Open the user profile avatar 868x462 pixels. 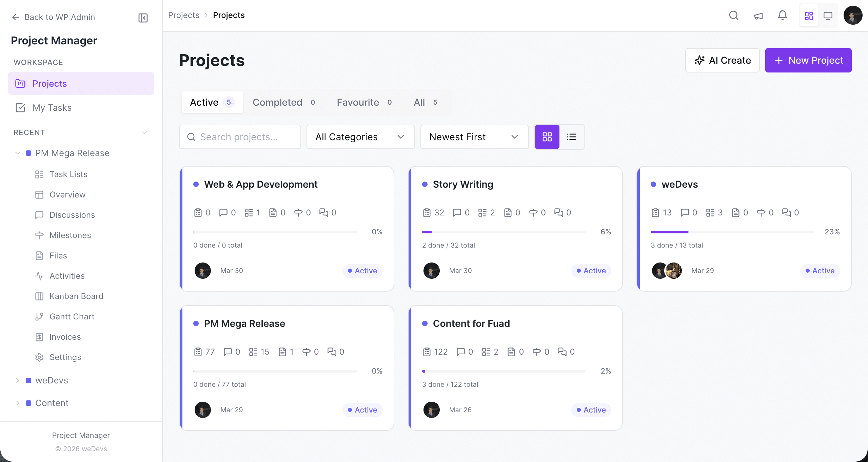coord(853,15)
